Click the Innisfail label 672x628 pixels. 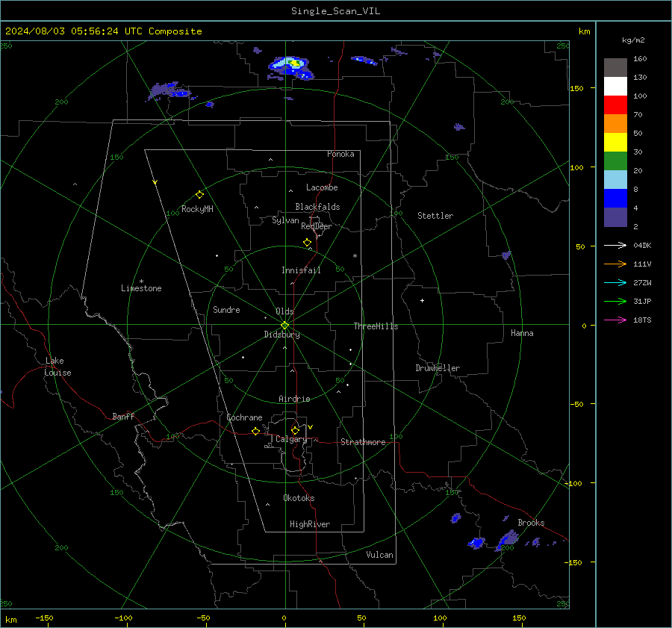click(301, 270)
